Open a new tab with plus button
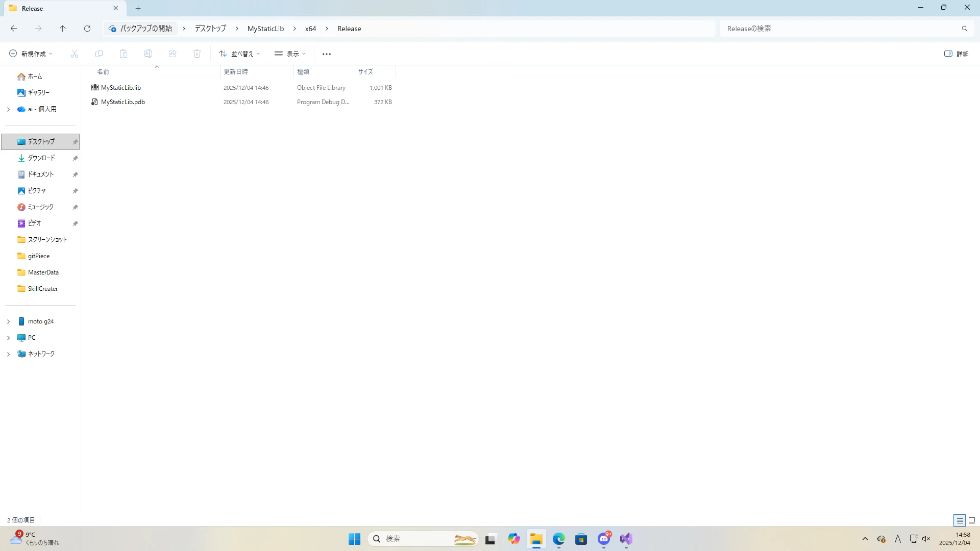The image size is (980, 551). coord(138,8)
